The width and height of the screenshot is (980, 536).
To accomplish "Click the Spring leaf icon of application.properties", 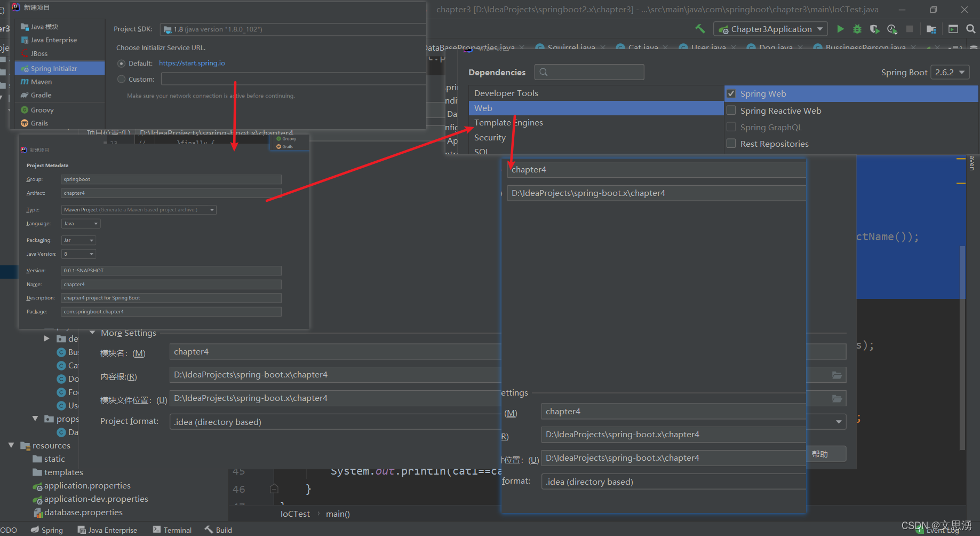I will point(37,486).
